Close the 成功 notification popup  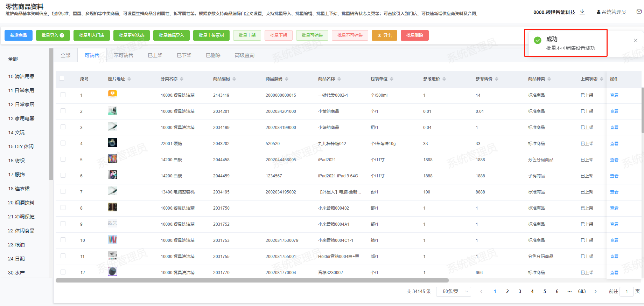pyautogui.click(x=635, y=40)
